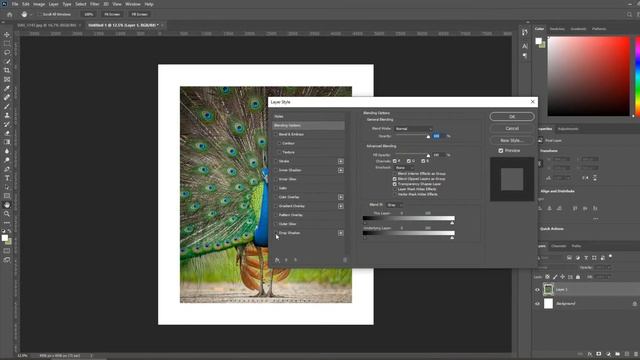640x360 pixels.
Task: Switch to the Adjustments tab
Action: [x=568, y=129]
